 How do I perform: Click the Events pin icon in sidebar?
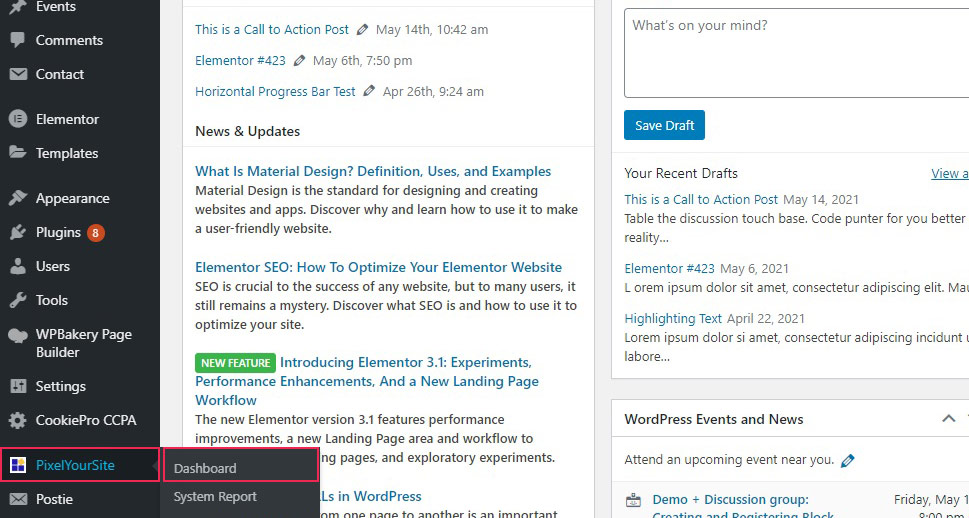pos(18,7)
